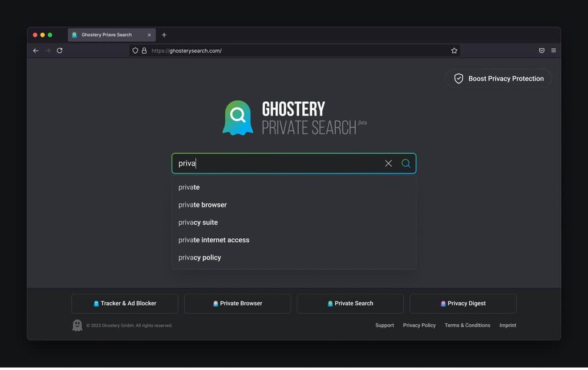Open a new tab with plus icon
This screenshot has width=588, height=370.
coord(164,35)
